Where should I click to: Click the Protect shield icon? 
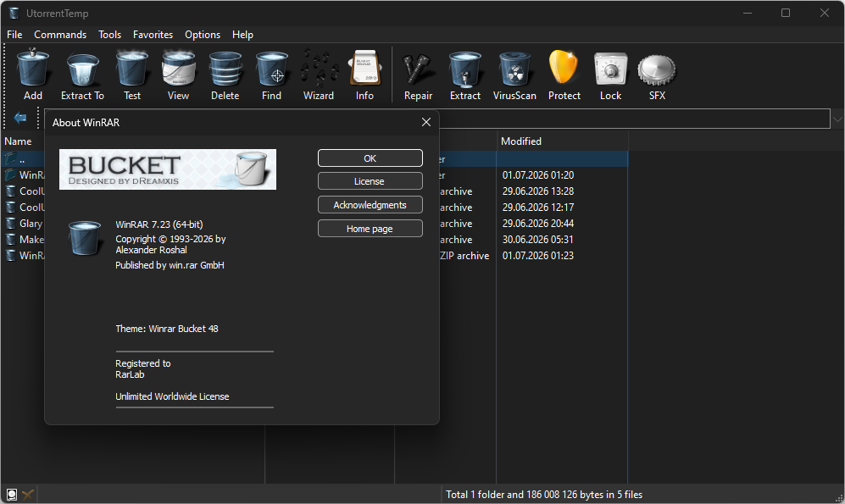click(564, 68)
